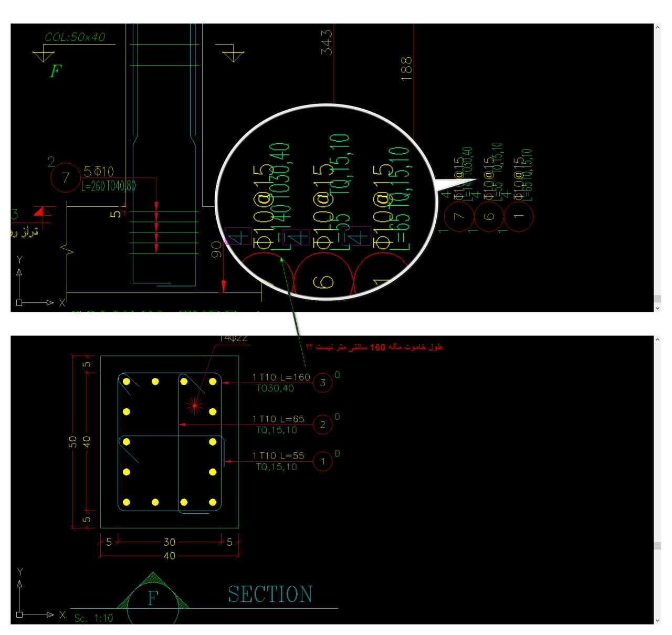Click the upper viewport's scroll-up arrow
The image size is (672, 635).
(657, 27)
